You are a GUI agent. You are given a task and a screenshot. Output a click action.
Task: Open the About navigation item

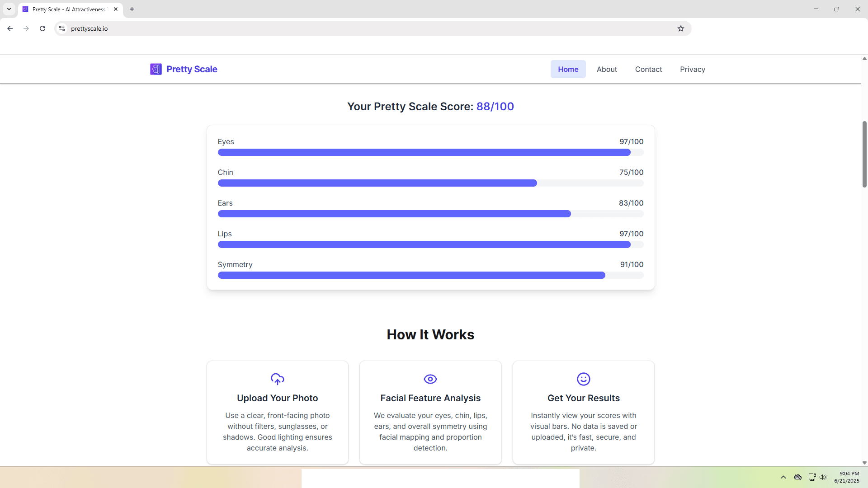pyautogui.click(x=607, y=69)
